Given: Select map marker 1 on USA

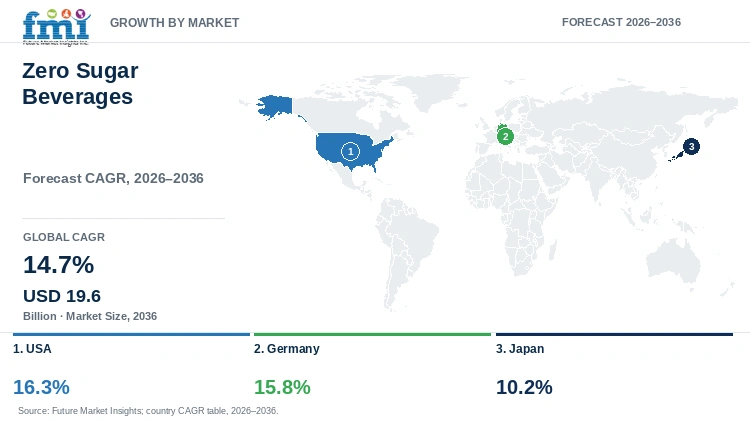Looking at the screenshot, I should 350,152.
